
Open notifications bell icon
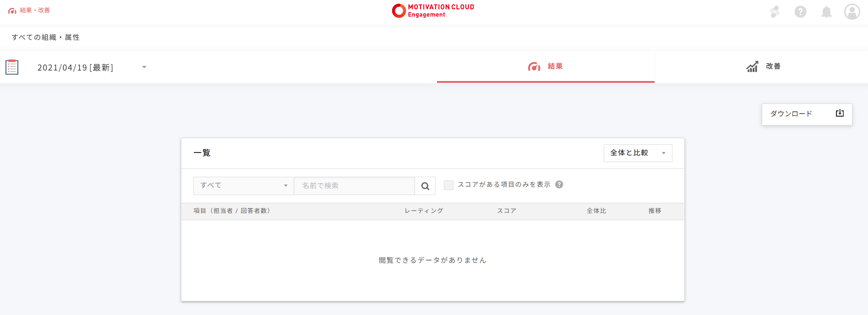click(826, 12)
